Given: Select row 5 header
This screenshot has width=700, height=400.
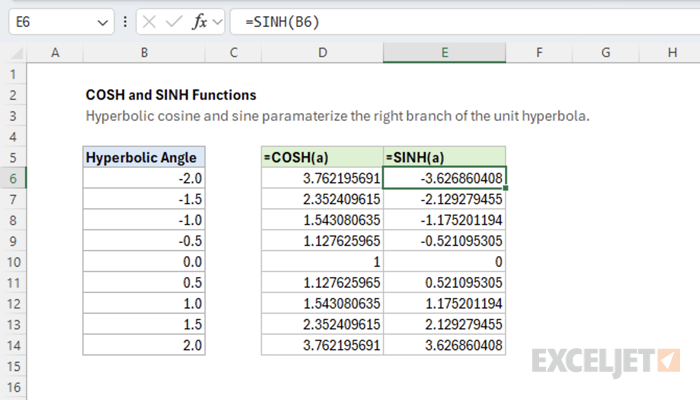Looking at the screenshot, I should click(13, 158).
